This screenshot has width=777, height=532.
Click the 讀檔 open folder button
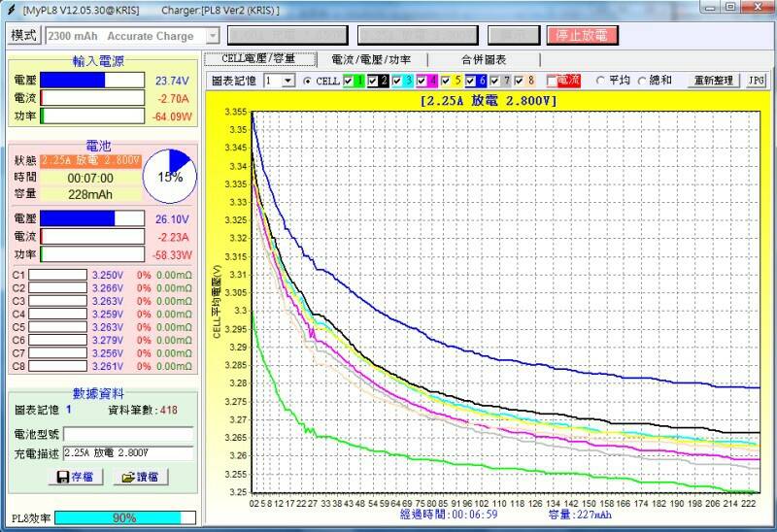141,477
